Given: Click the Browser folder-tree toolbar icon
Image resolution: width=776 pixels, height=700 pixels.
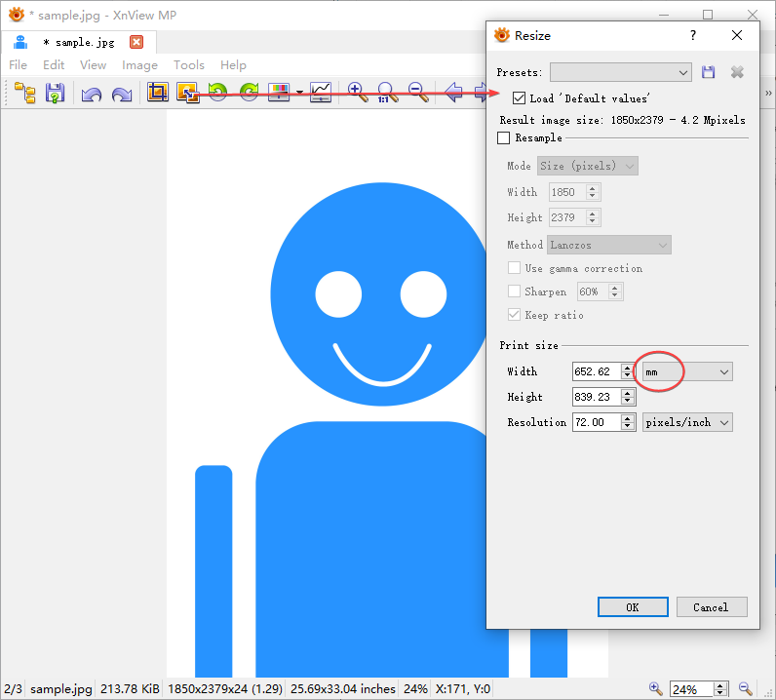Looking at the screenshot, I should click(25, 94).
